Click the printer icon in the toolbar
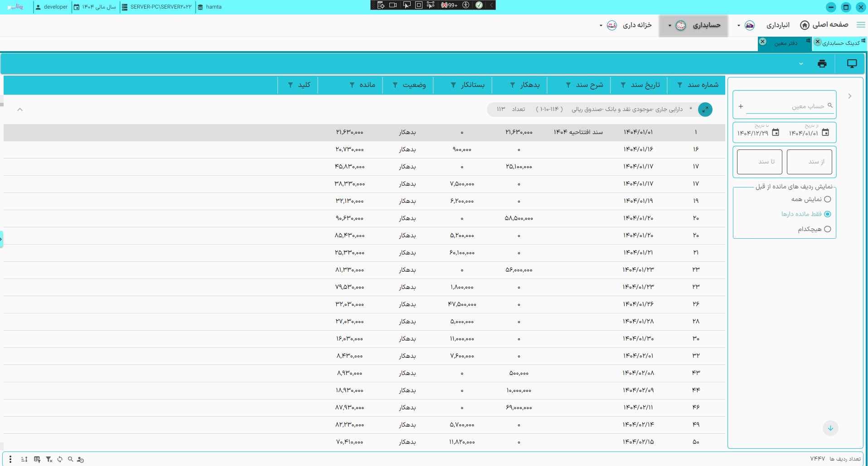Viewport: 868px width, 466px height. click(822, 64)
